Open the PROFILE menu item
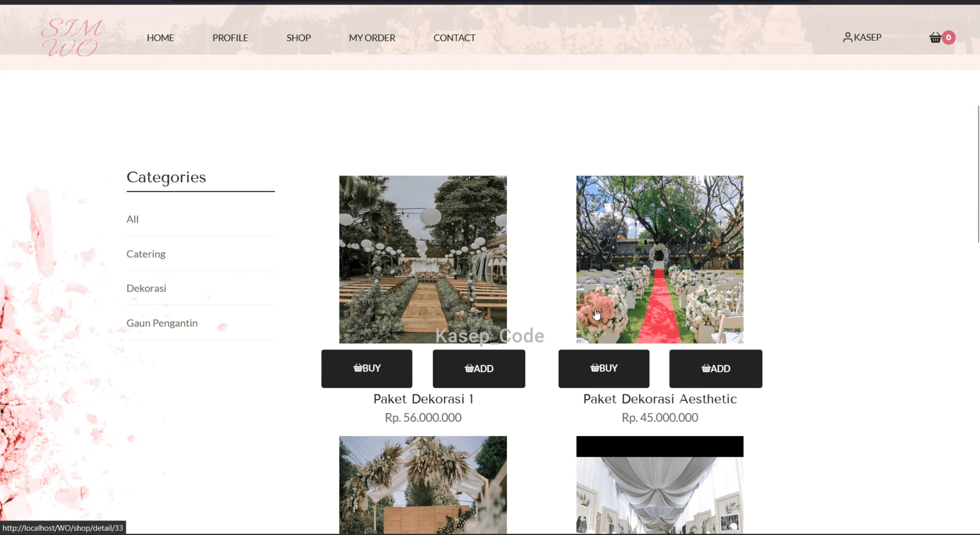Image resolution: width=980 pixels, height=535 pixels. [x=230, y=38]
